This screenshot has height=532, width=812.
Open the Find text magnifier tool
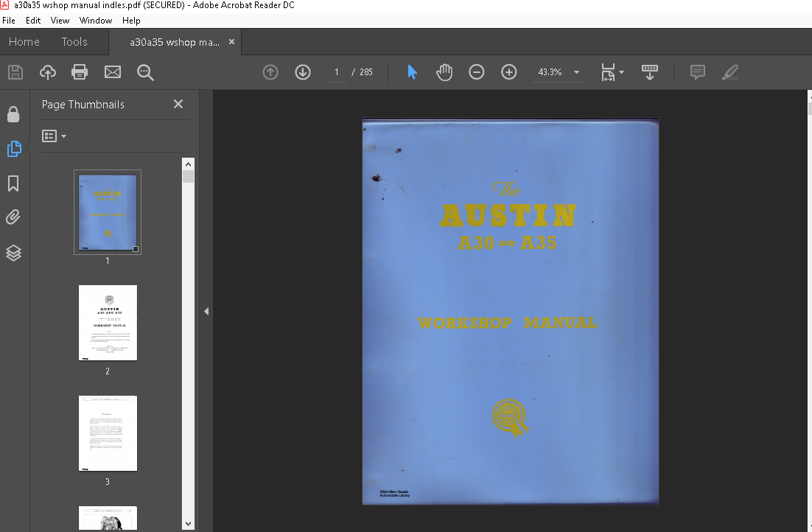point(145,72)
